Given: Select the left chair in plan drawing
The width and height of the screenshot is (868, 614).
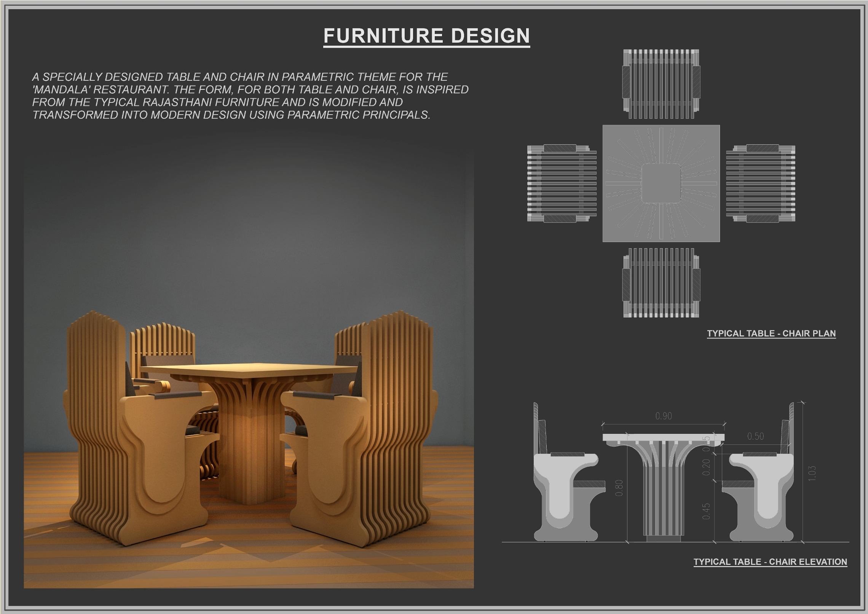Looking at the screenshot, I should coord(561,183).
